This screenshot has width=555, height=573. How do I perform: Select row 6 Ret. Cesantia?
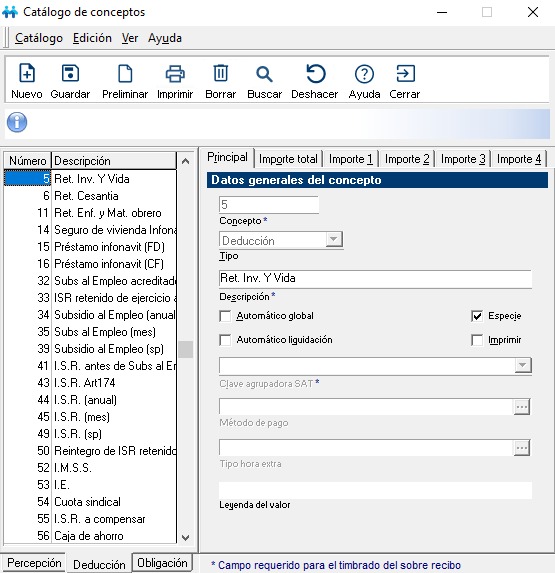[x=90, y=196]
